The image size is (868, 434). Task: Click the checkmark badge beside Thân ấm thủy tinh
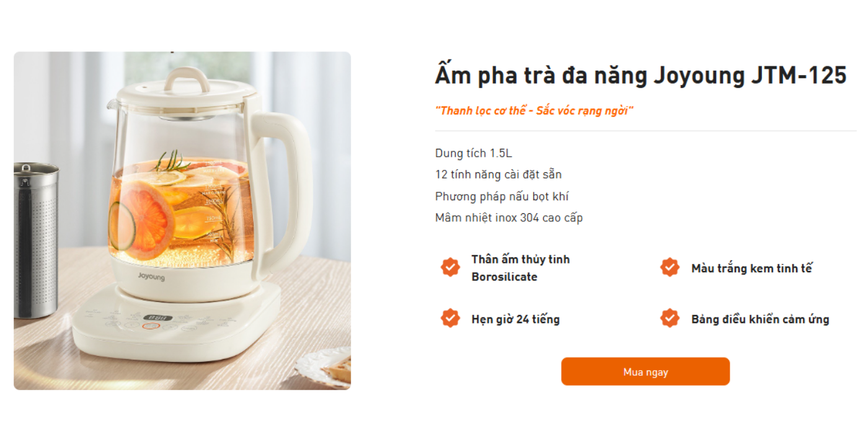(x=450, y=267)
